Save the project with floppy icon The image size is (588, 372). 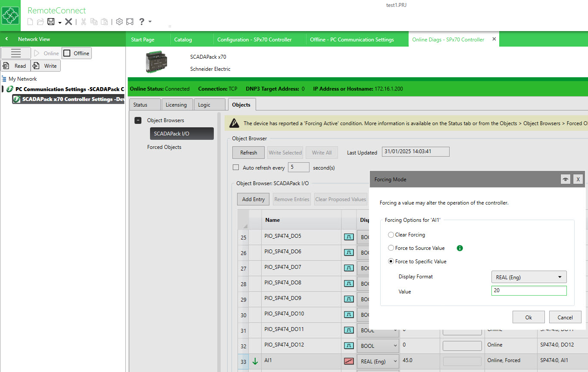[51, 22]
